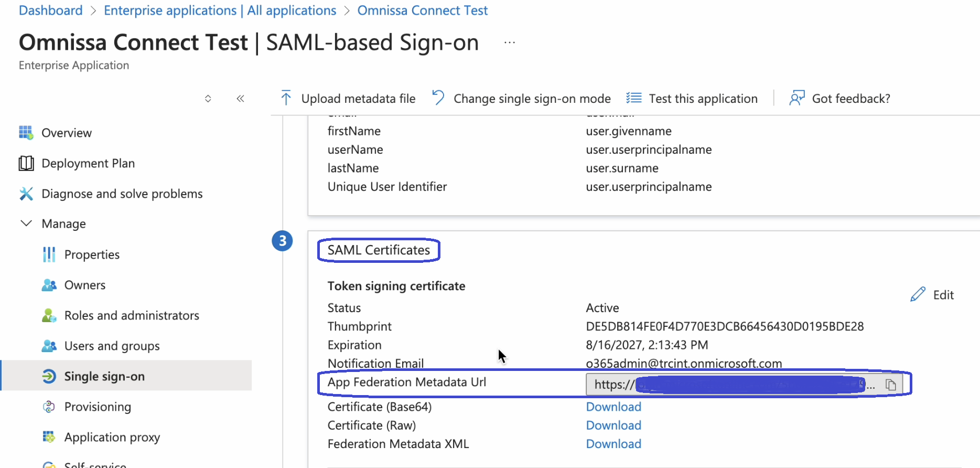Image resolution: width=980 pixels, height=468 pixels.
Task: Click the Owners people icon
Action: 49,285
